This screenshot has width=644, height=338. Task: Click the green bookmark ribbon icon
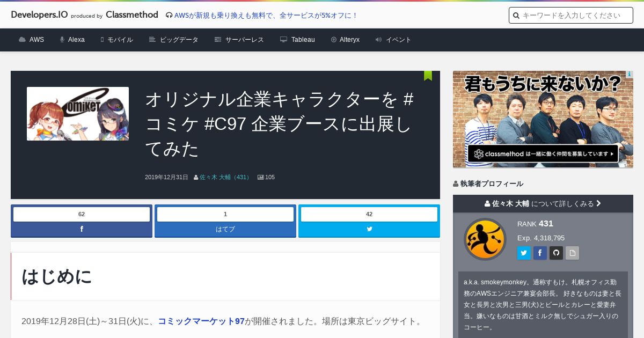(428, 76)
